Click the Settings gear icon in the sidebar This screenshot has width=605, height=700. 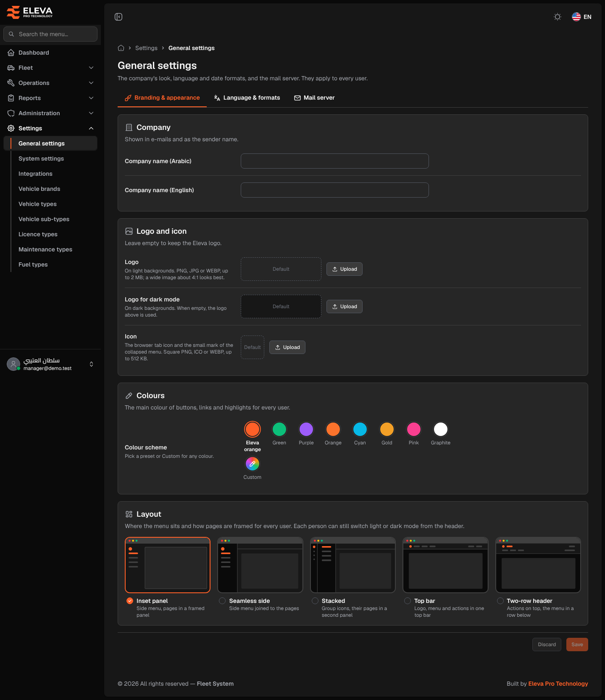(x=11, y=128)
